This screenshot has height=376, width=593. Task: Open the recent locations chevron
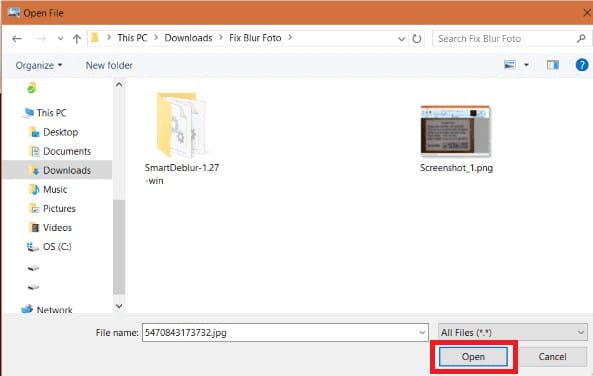[60, 39]
